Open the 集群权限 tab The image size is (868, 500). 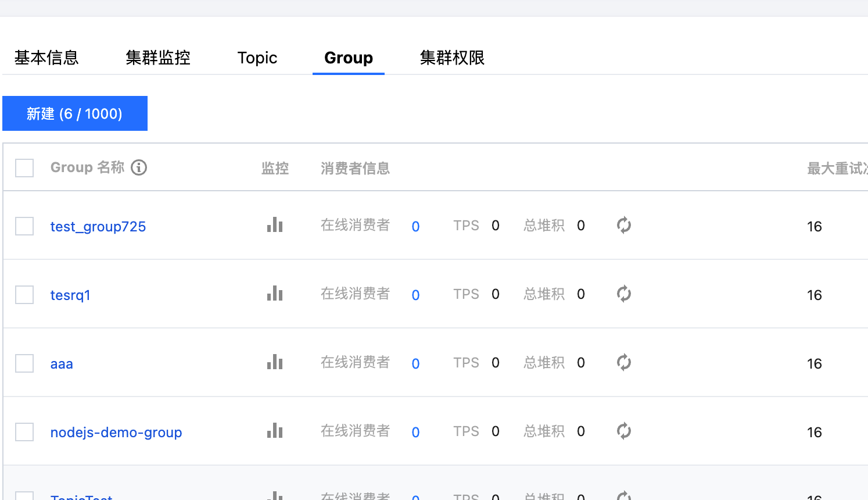click(452, 58)
